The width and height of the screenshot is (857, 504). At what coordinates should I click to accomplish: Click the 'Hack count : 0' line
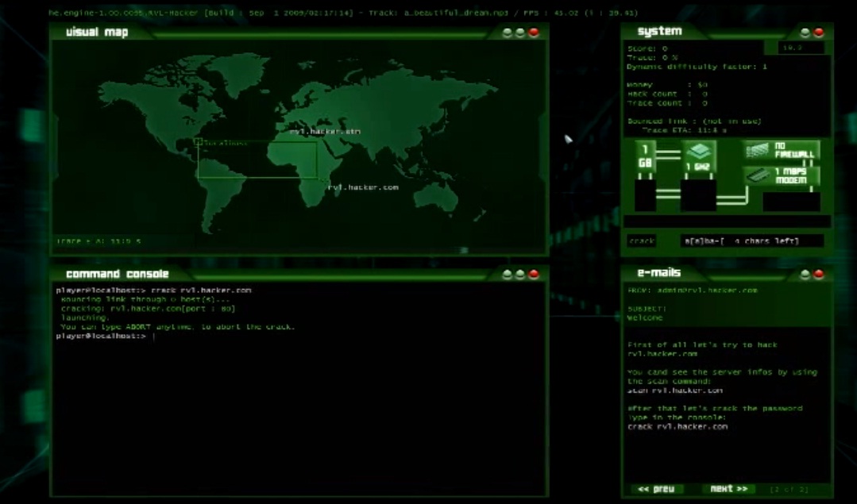(667, 94)
